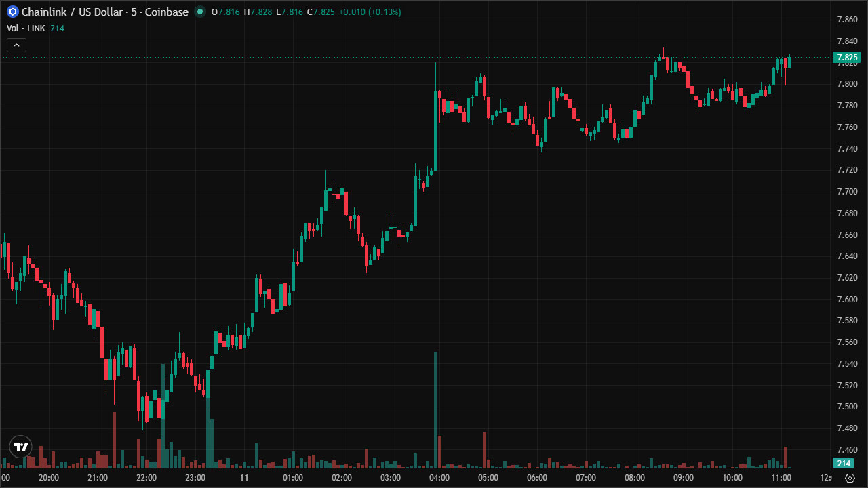Click the 07:00 time axis label

(586, 478)
